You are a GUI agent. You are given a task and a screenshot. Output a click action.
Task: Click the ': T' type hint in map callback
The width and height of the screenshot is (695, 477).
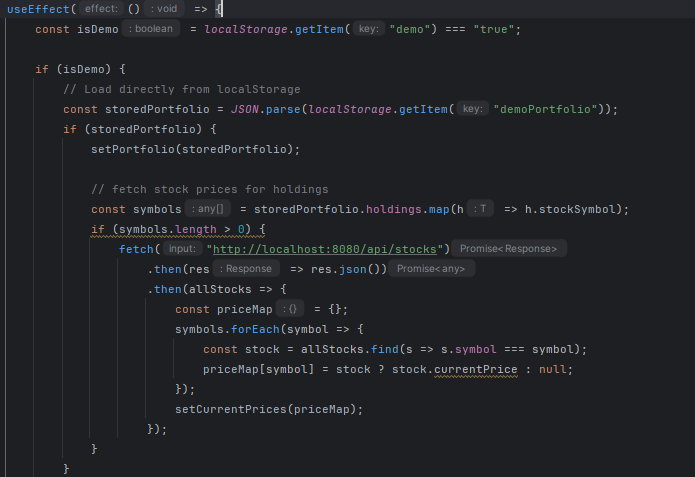coord(480,209)
